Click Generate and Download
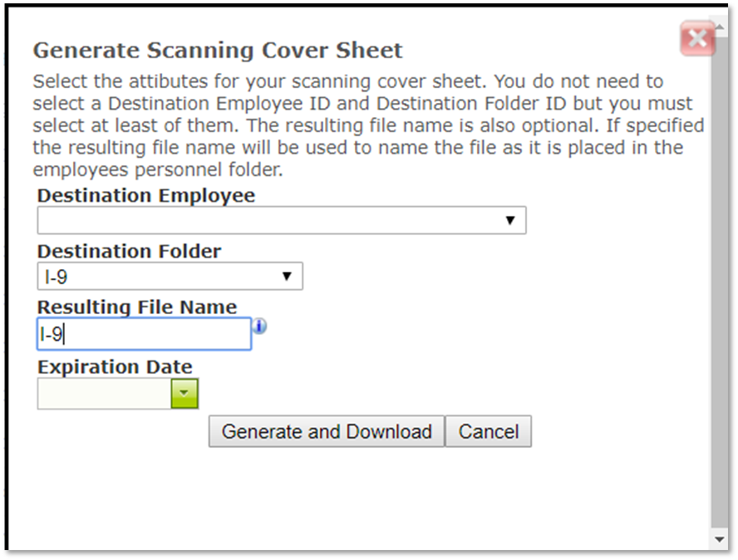This screenshot has height=560, width=738. tap(327, 431)
